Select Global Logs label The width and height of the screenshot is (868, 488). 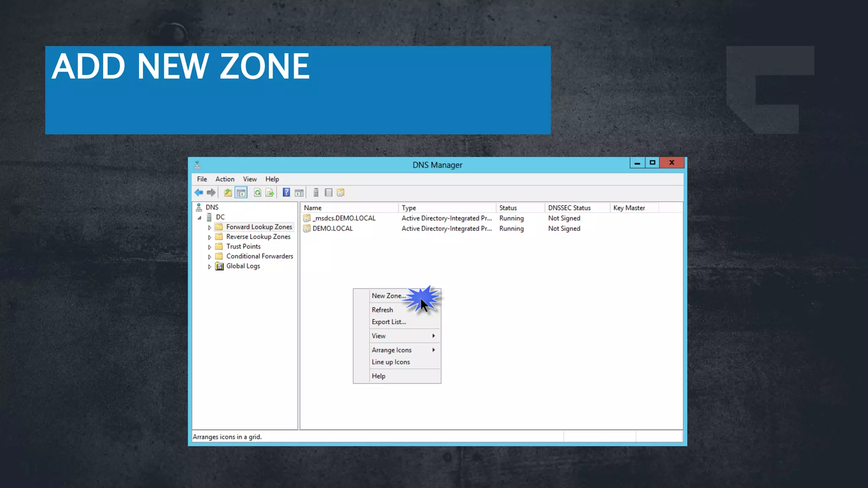pos(243,266)
